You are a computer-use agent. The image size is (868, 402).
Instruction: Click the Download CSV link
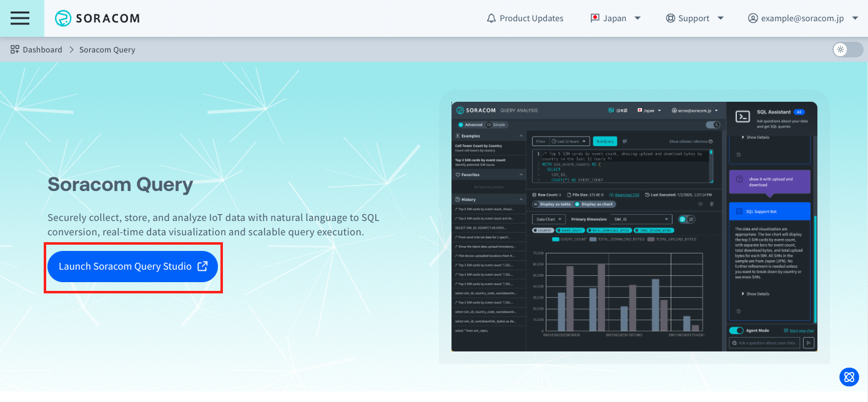tap(626, 195)
